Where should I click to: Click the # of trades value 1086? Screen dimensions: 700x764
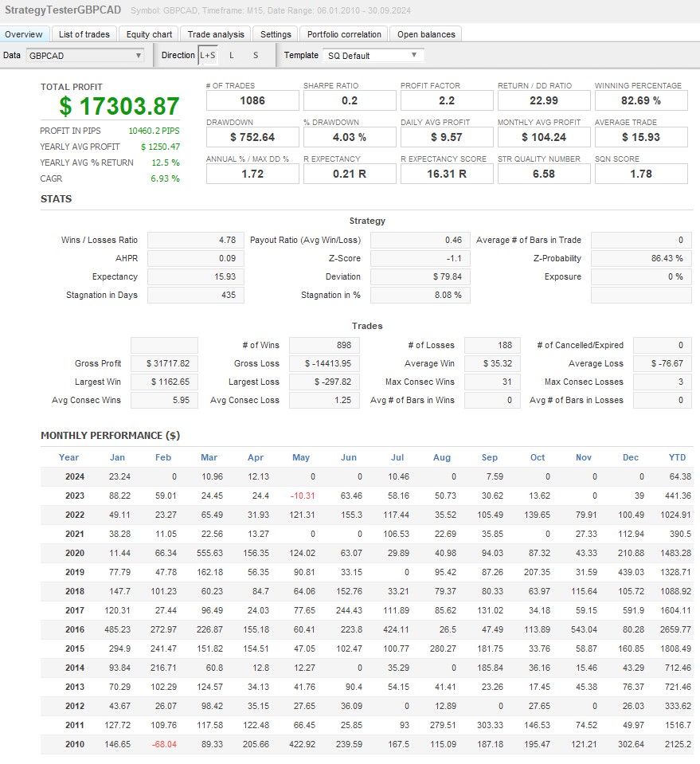(252, 101)
